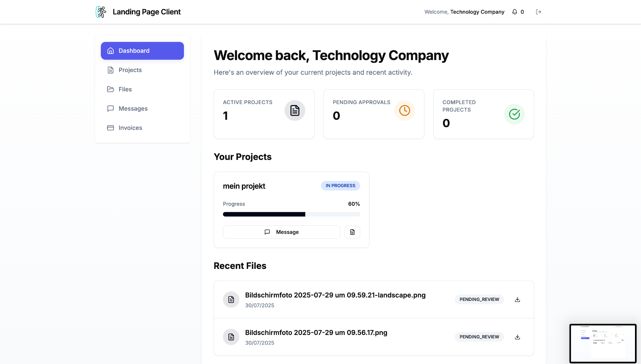
Task: Navigate to Invoices in the sidebar
Action: (x=130, y=128)
